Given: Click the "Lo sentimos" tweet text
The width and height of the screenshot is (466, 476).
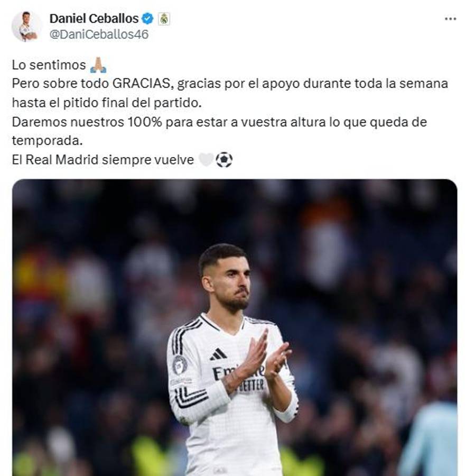Looking at the screenshot, I should point(49,65).
